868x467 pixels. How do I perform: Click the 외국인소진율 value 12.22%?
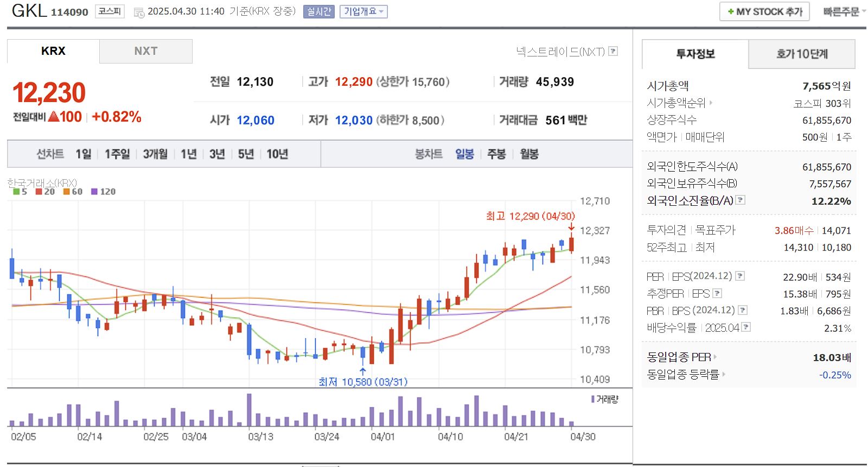click(831, 201)
